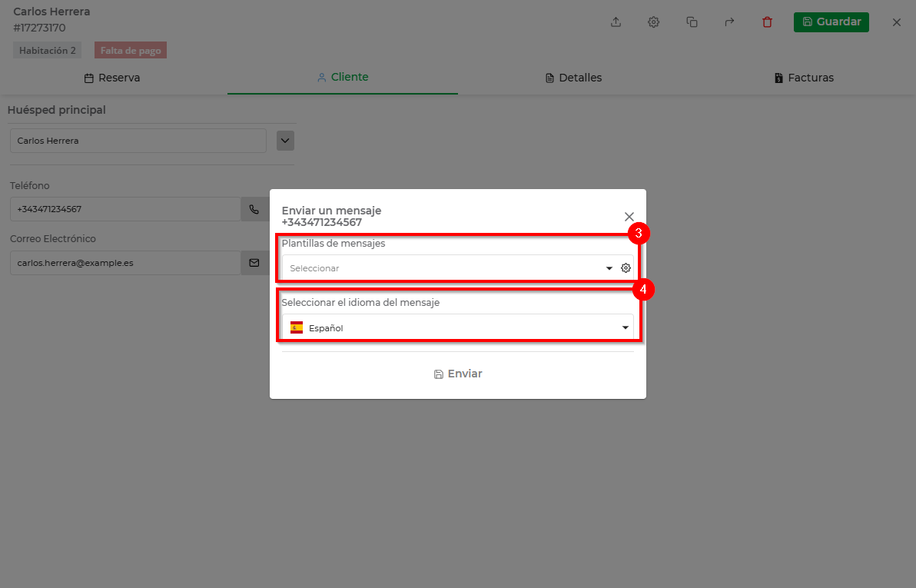Open the Detalles tab

pyautogui.click(x=573, y=78)
